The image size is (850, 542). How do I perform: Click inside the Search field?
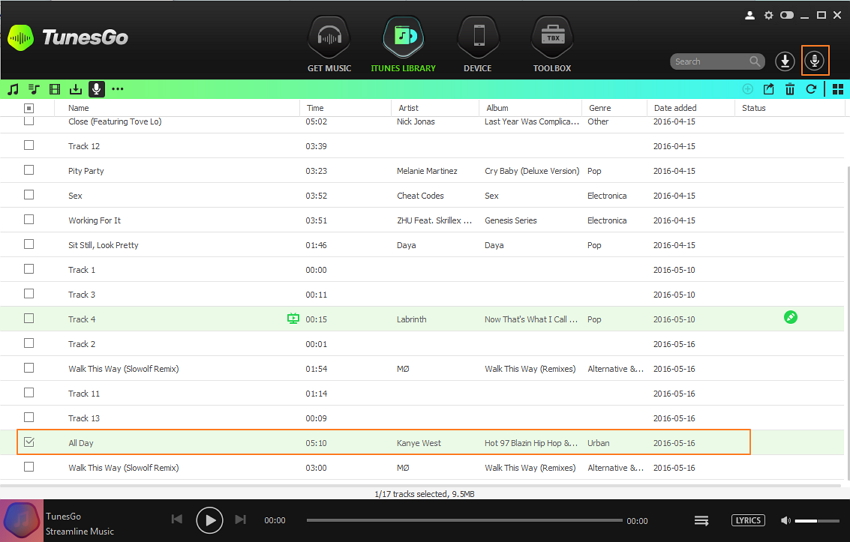(710, 62)
